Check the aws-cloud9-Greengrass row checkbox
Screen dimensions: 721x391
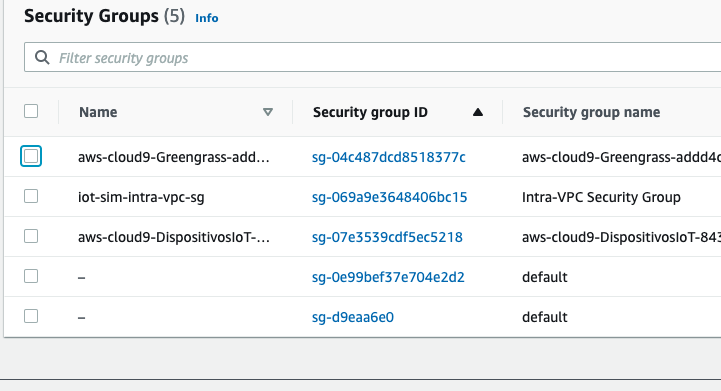[x=31, y=156]
